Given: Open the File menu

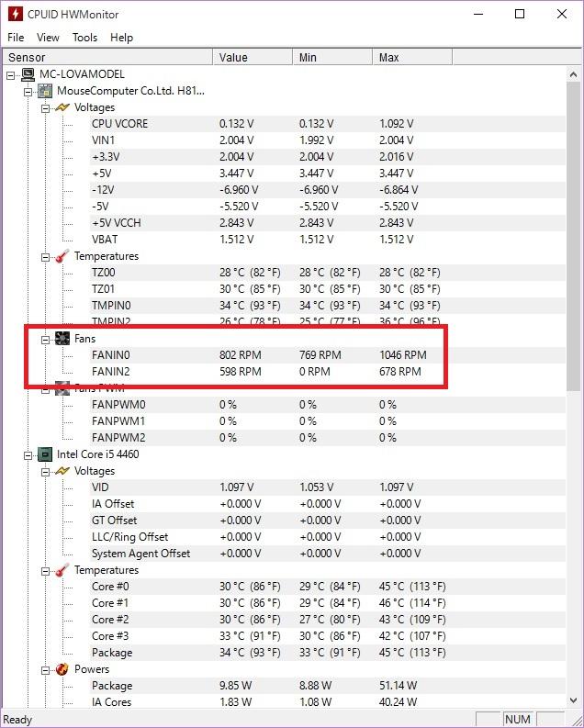Looking at the screenshot, I should [x=16, y=38].
